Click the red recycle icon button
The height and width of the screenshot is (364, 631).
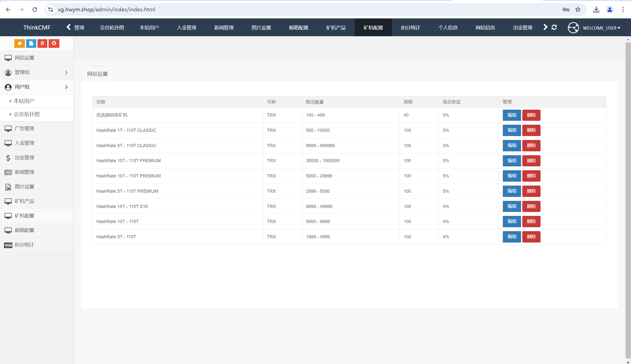[x=54, y=44]
